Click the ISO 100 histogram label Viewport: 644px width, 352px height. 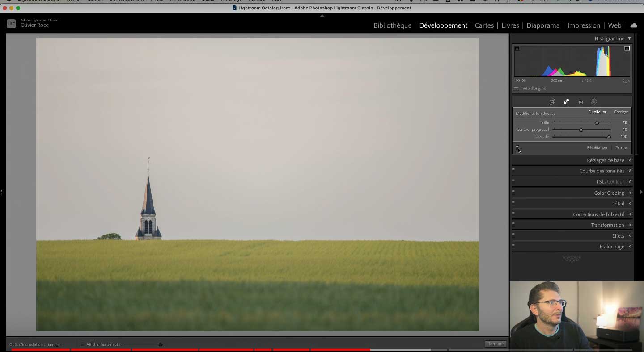tap(520, 80)
